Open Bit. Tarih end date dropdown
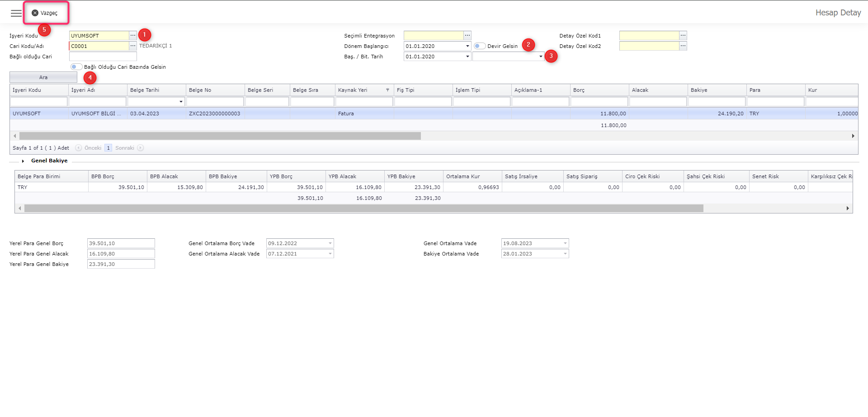 point(541,57)
